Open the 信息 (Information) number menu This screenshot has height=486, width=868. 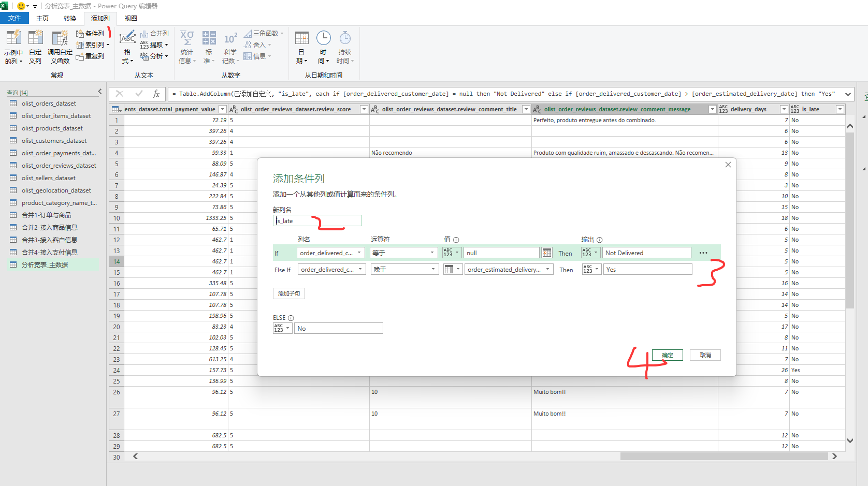click(x=257, y=56)
